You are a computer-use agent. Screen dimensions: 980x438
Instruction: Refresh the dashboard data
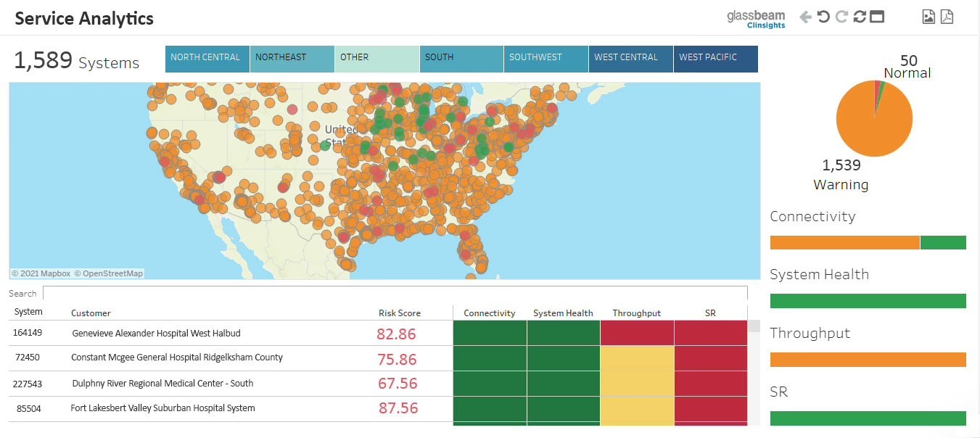point(860,17)
